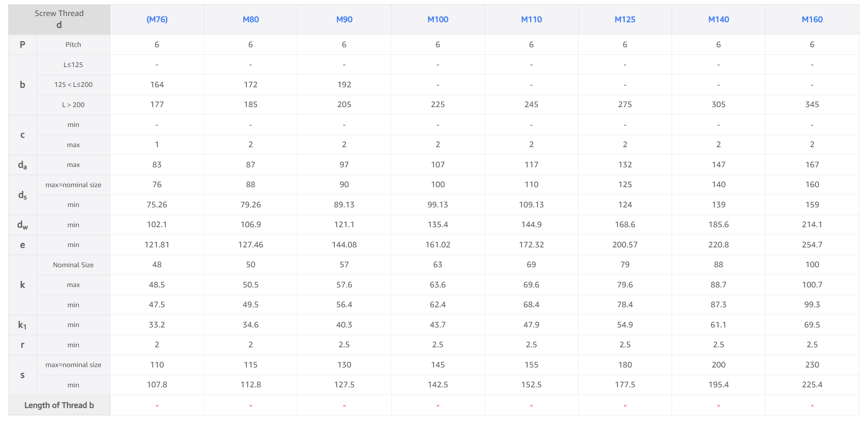Select the M125 column header link

click(x=625, y=19)
